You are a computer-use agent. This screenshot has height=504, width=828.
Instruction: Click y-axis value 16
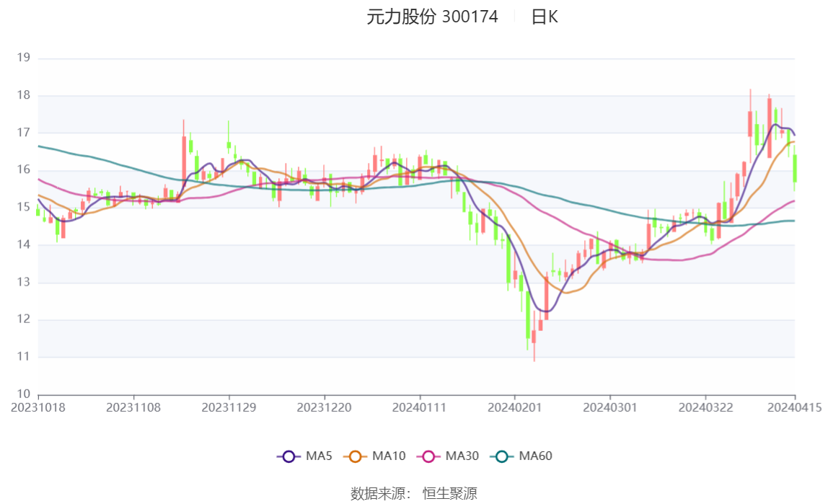coord(24,170)
